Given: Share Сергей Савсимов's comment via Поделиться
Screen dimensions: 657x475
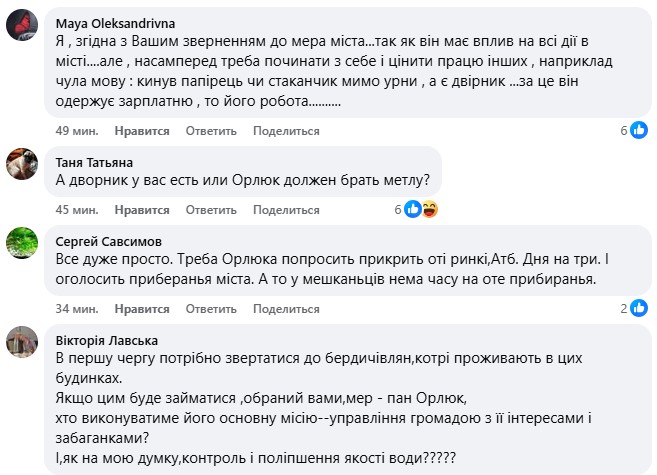Looking at the screenshot, I should (x=286, y=308).
